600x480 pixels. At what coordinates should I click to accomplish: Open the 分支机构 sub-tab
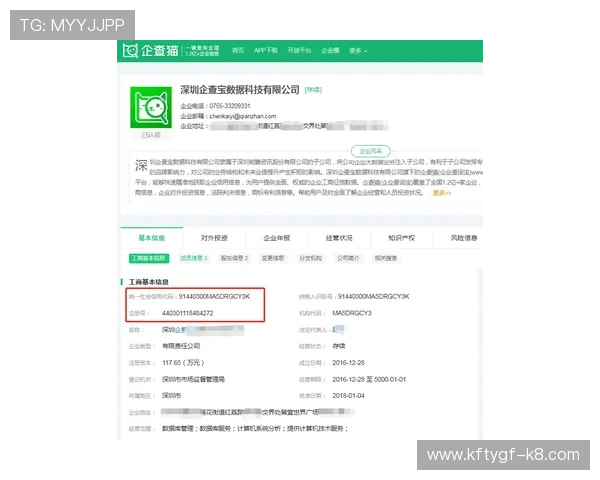click(310, 258)
